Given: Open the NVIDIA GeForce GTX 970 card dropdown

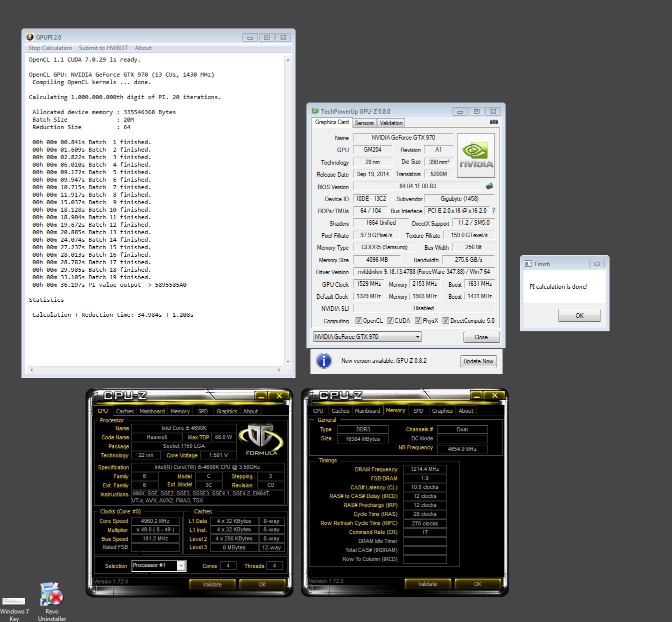Looking at the screenshot, I should pos(367,337).
